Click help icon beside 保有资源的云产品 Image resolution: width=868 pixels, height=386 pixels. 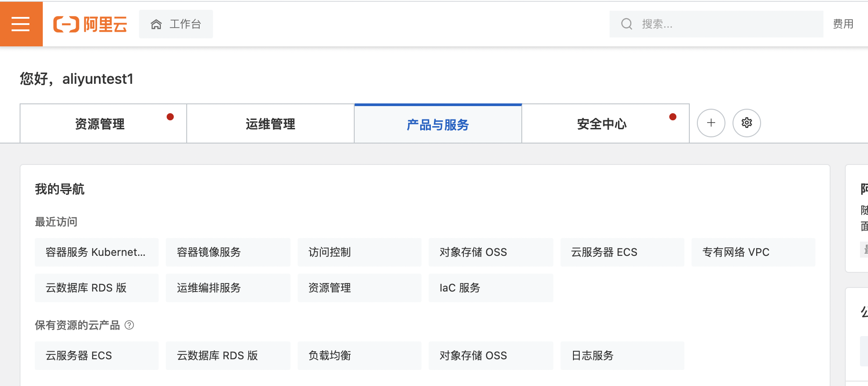click(129, 325)
